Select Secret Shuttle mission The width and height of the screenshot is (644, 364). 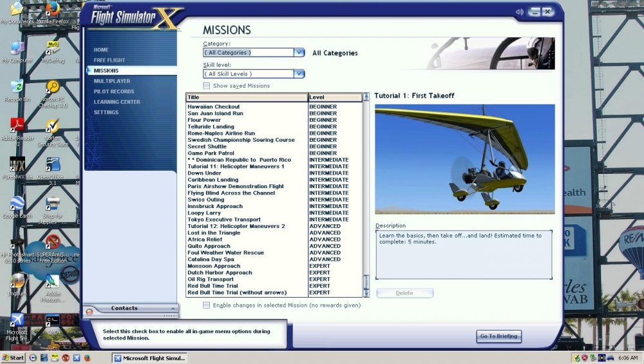pos(207,147)
